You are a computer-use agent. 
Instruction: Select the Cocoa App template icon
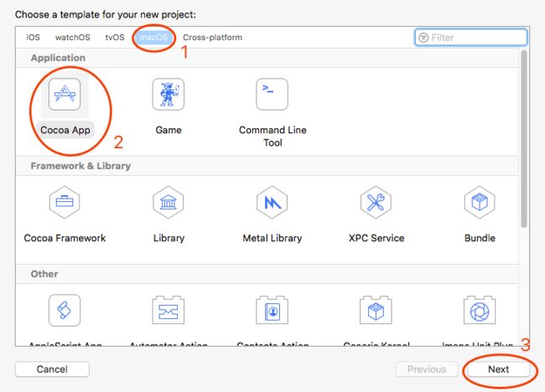coord(65,94)
